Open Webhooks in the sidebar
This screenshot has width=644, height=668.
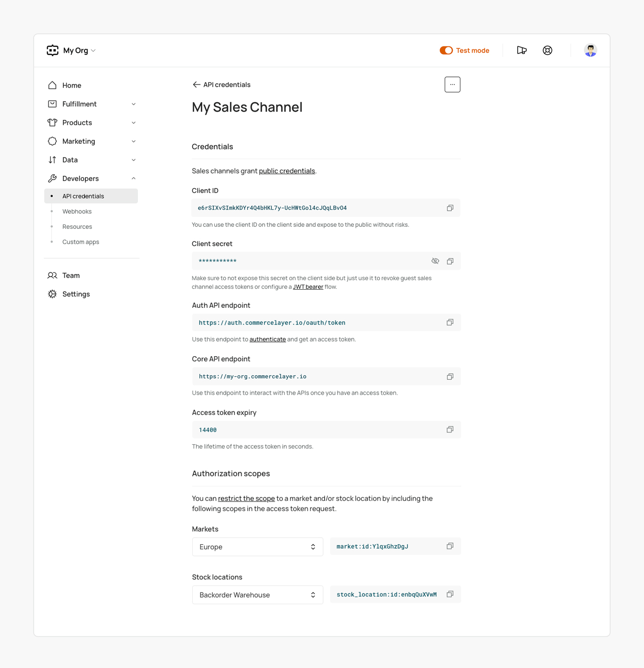77,212
